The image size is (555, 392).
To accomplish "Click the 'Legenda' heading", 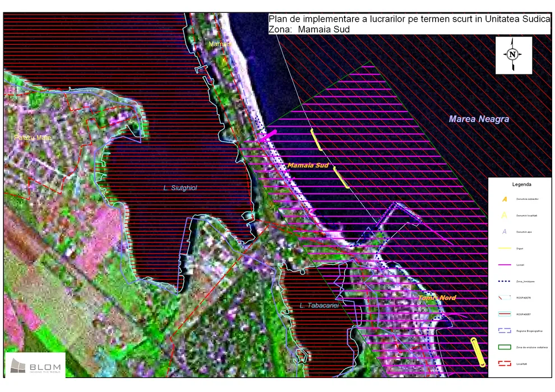I will 521,184.
